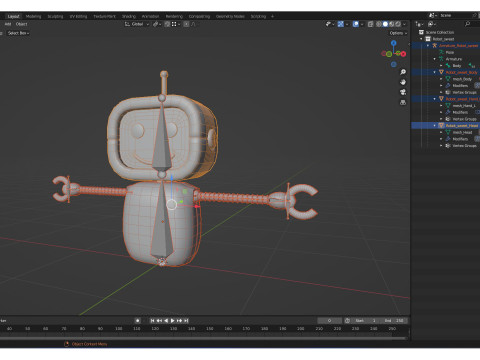Select rendered viewport shading mode
The height and width of the screenshot is (360, 480).
coord(398,24)
